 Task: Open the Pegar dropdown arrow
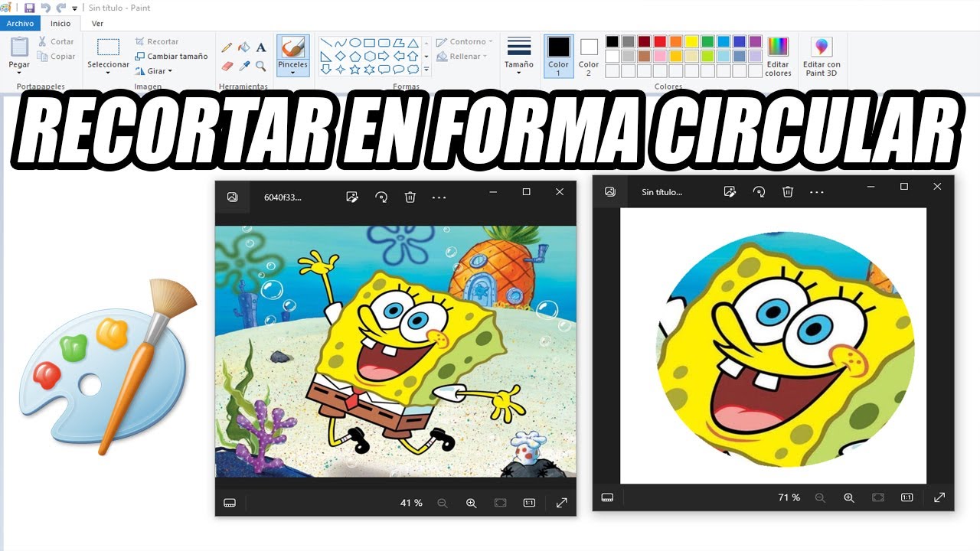(19, 73)
